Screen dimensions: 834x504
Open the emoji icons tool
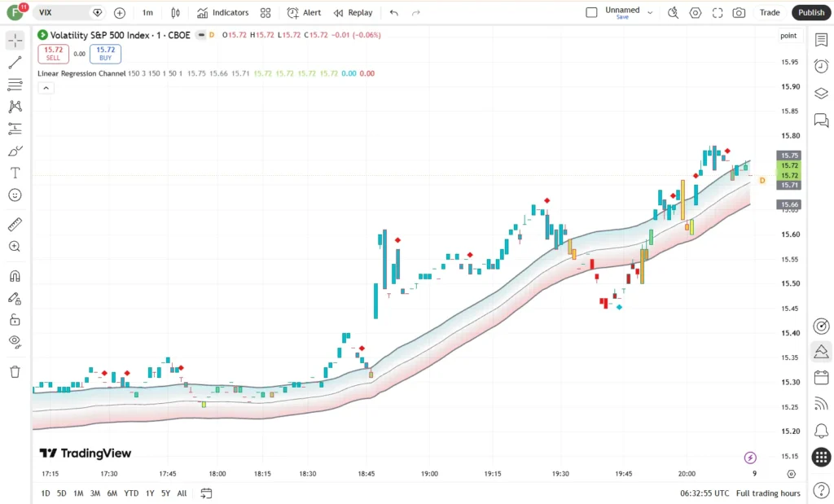[15, 195]
